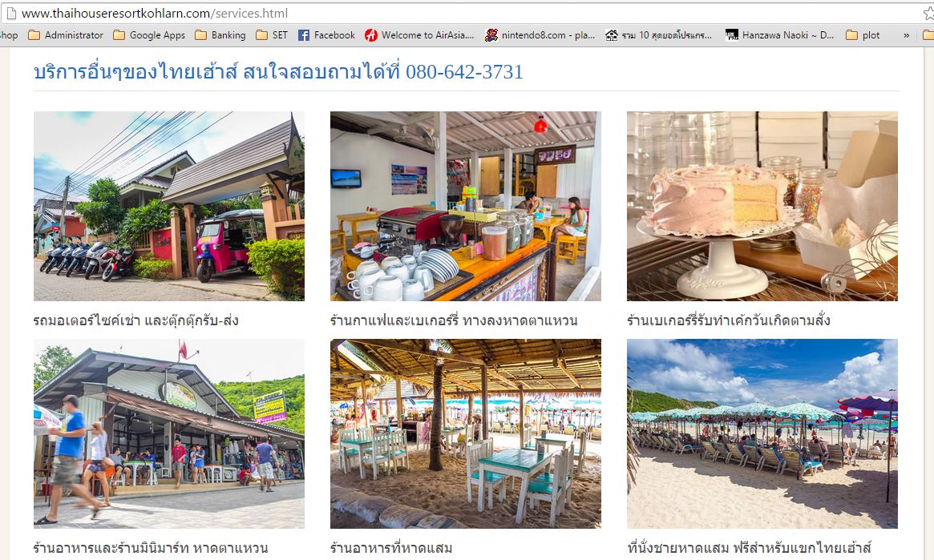Open the plot bookmark folder

pos(863,35)
